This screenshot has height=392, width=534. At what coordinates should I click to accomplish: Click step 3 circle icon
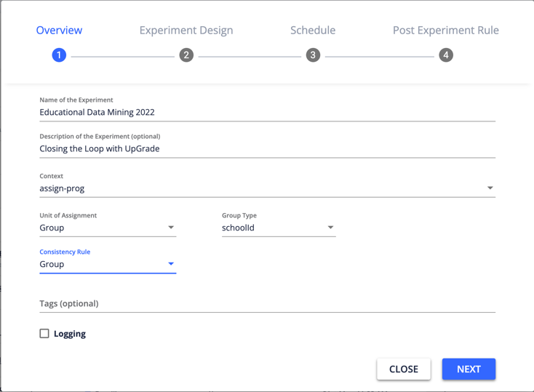click(x=313, y=55)
